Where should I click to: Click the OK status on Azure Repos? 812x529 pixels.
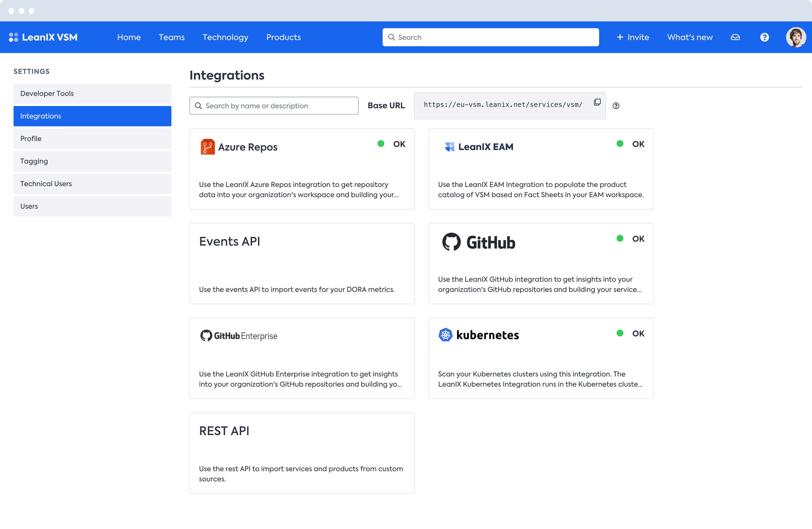[x=399, y=144]
